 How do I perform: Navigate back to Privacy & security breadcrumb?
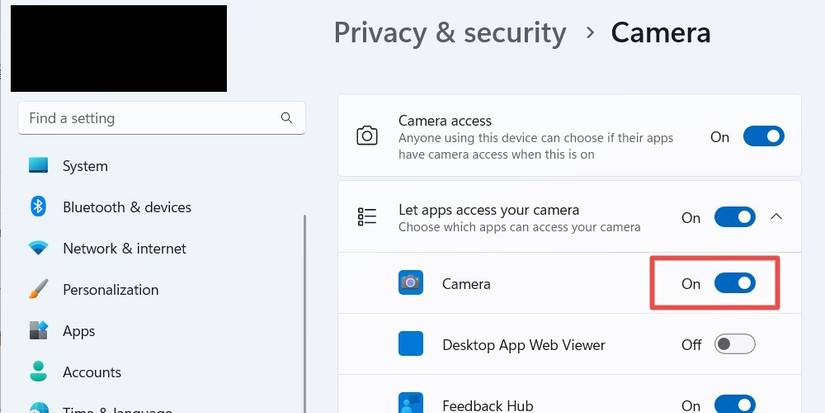449,32
